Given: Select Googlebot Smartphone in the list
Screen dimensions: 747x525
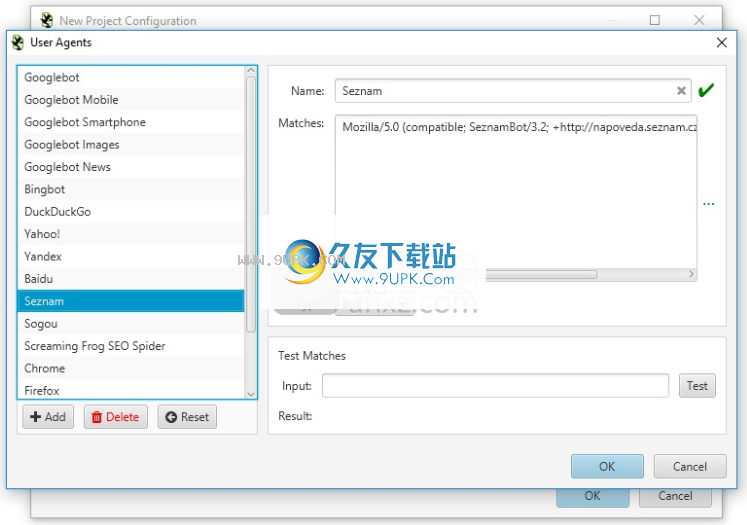Looking at the screenshot, I should [x=131, y=122].
